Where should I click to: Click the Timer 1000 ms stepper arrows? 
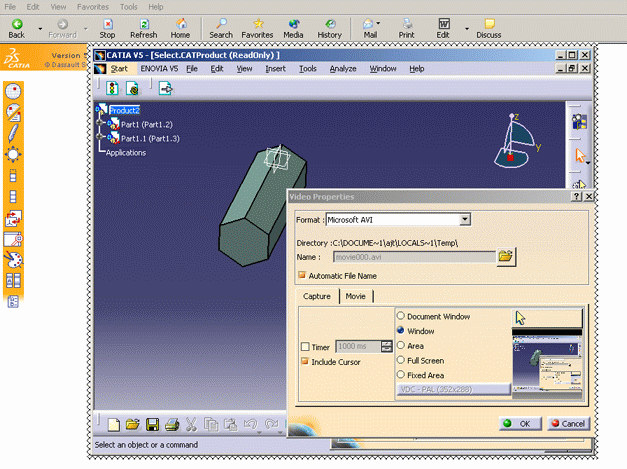[387, 346]
